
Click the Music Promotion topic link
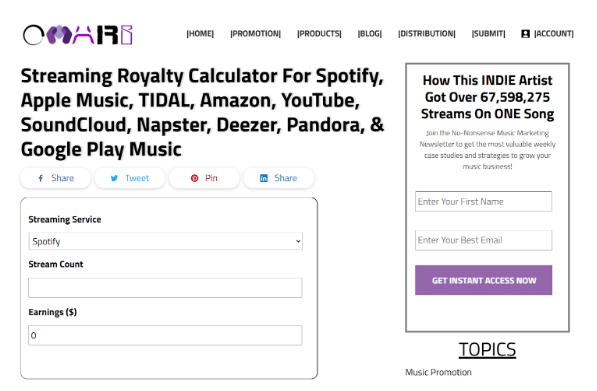(x=438, y=372)
